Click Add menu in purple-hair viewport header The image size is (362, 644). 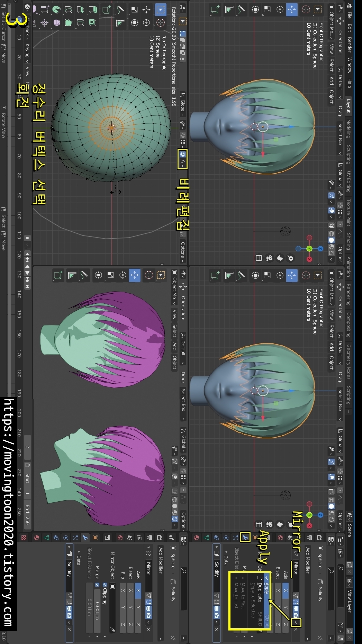[x=174, y=346]
